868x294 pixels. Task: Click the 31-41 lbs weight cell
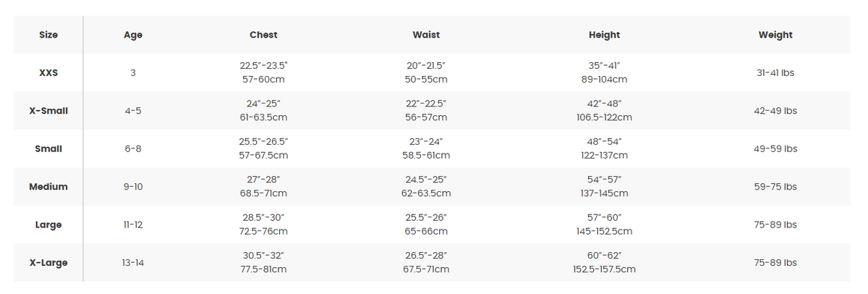pyautogui.click(x=775, y=72)
